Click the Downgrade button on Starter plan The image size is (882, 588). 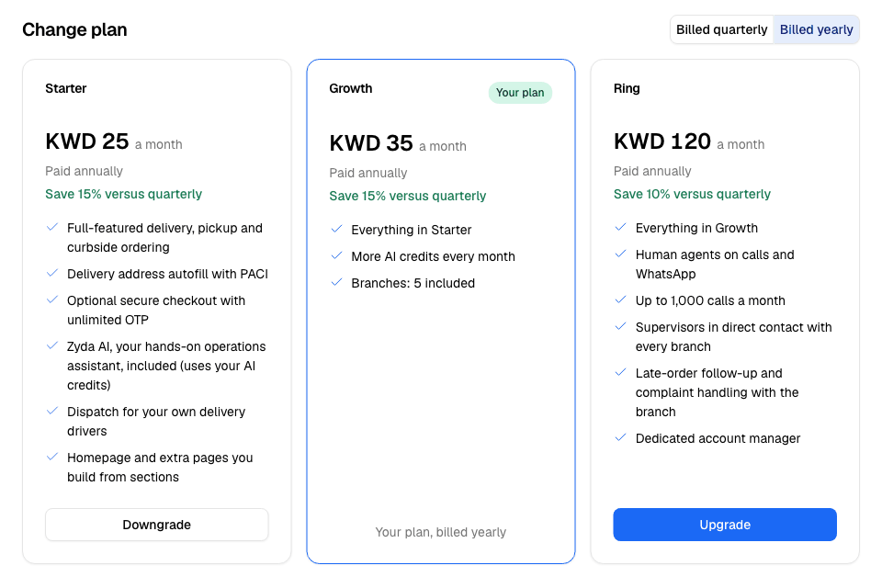[157, 525]
